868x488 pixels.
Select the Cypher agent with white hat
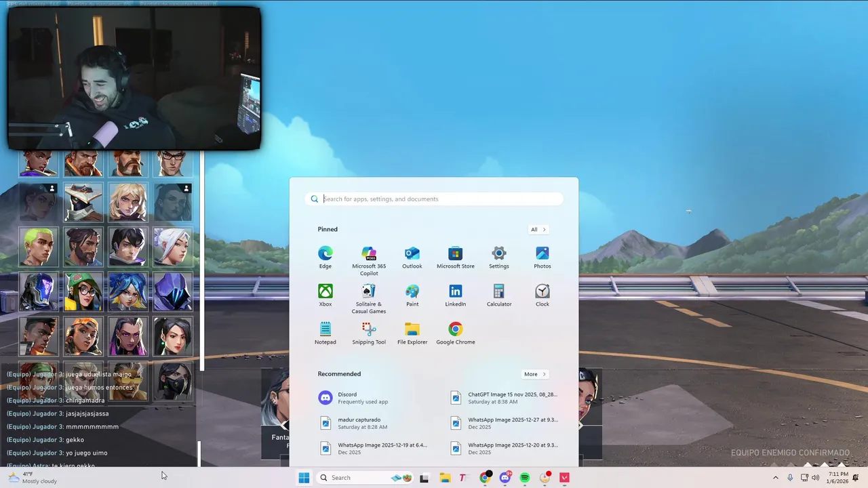(83, 202)
